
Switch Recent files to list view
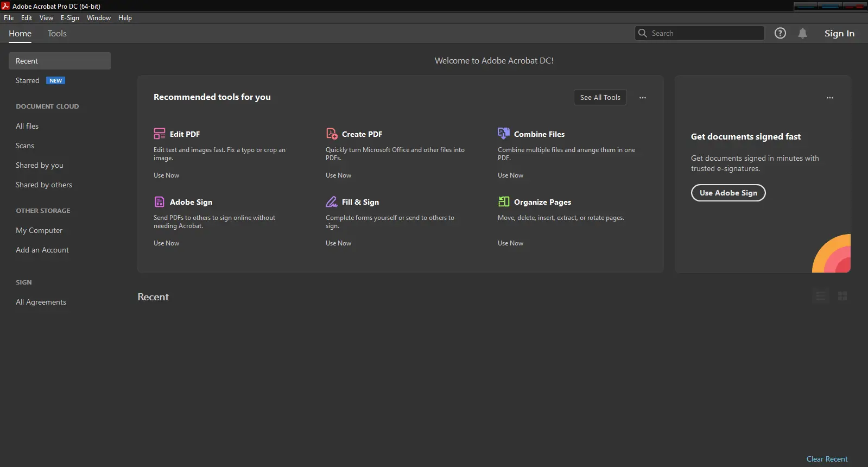821,296
